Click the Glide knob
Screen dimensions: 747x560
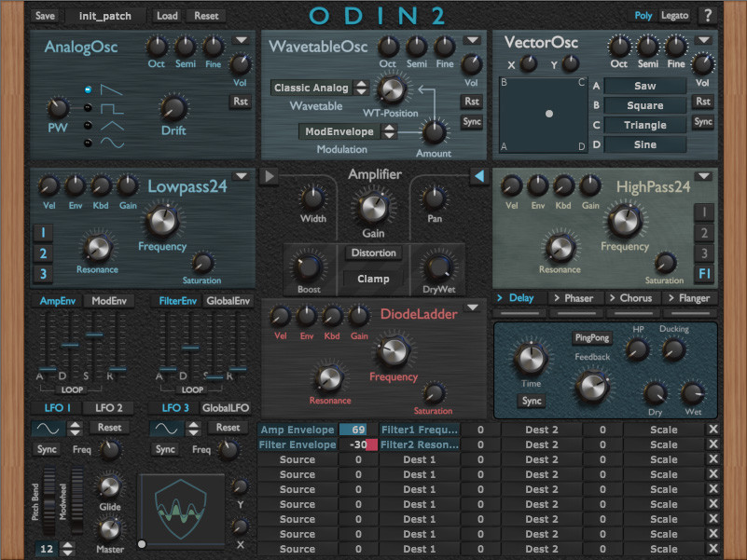[109, 486]
